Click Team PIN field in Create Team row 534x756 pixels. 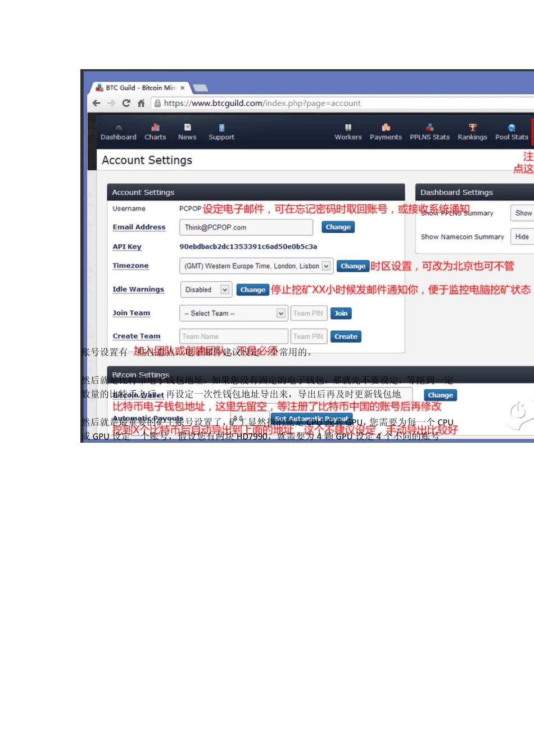[x=309, y=336]
